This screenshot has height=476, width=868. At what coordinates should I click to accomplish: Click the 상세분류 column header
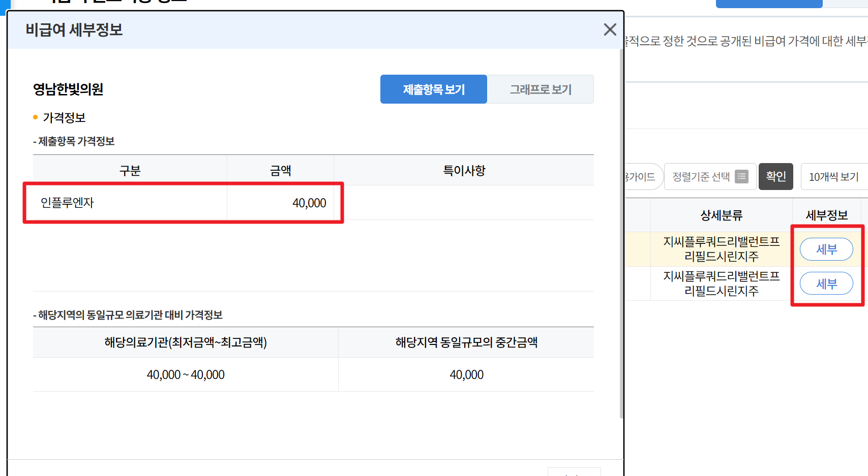(721, 215)
